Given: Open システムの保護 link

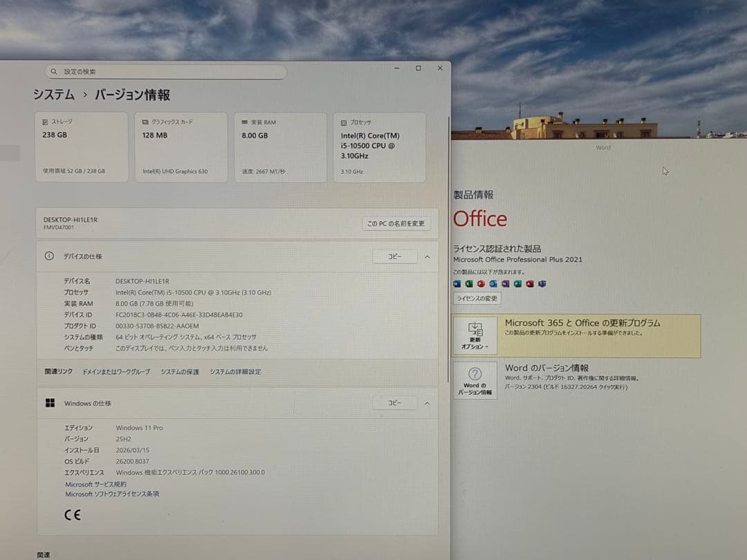Looking at the screenshot, I should (x=180, y=371).
